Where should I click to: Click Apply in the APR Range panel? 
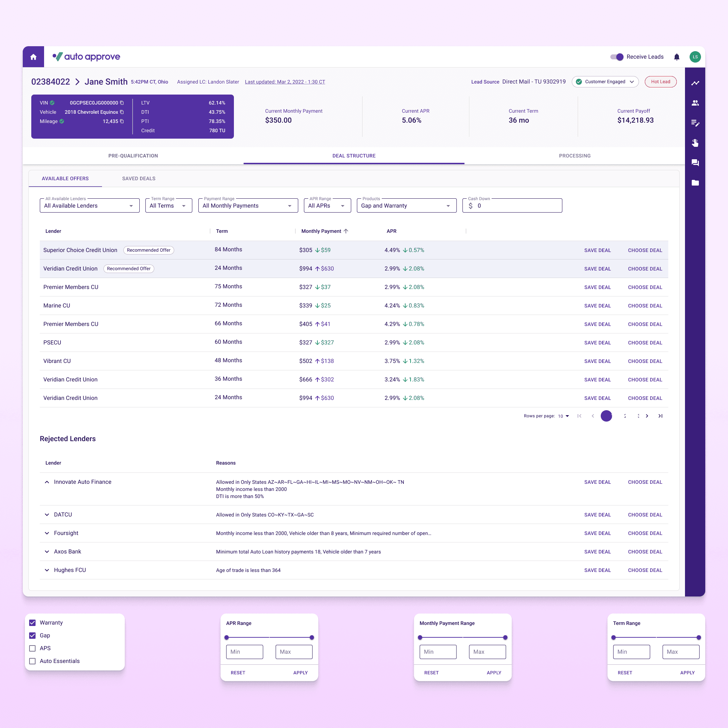300,673
